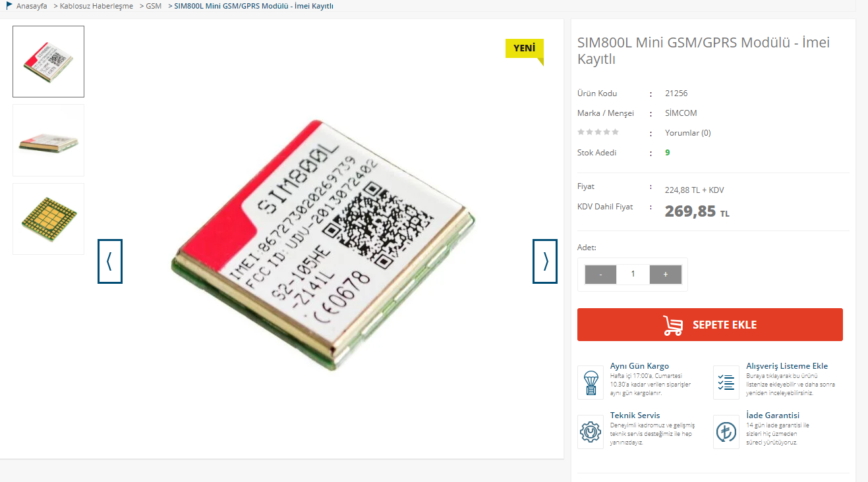This screenshot has height=482, width=868.
Task: Select the third bottom-pads product thumbnail
Action: pos(49,219)
